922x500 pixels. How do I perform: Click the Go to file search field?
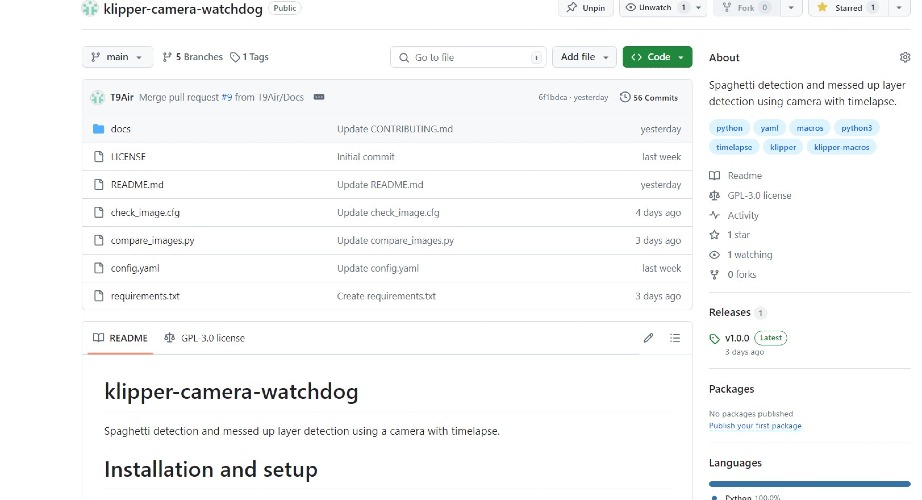tap(468, 57)
